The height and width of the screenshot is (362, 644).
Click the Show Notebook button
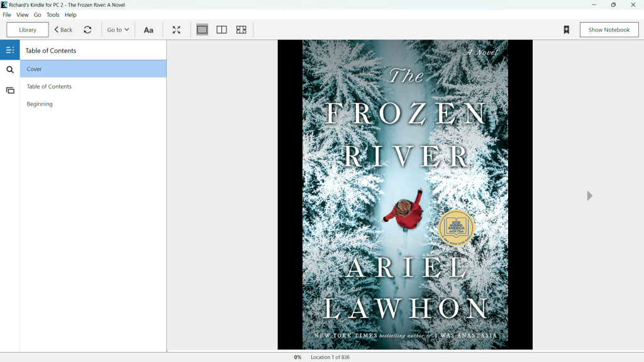click(609, 30)
